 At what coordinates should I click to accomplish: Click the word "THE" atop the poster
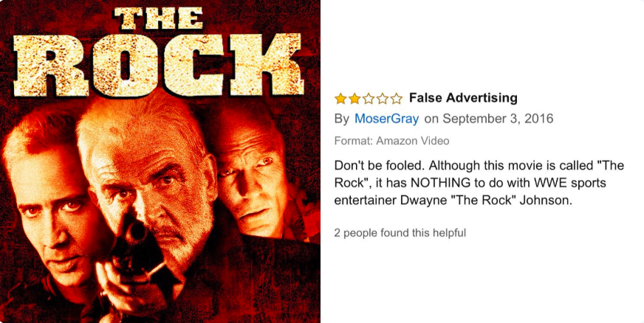[158, 17]
